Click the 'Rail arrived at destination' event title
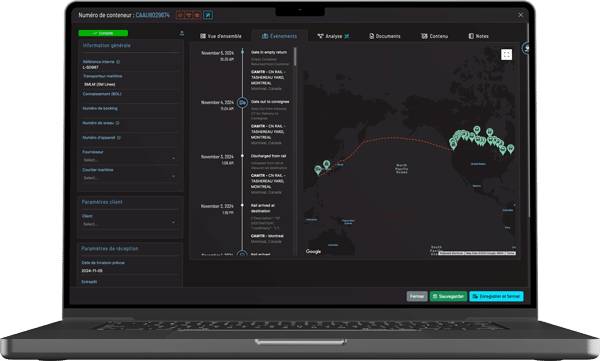The height and width of the screenshot is (361, 600). click(x=262, y=208)
